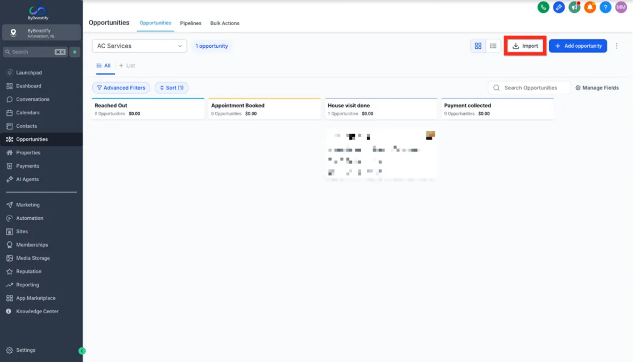Image resolution: width=644 pixels, height=362 pixels.
Task: Open Knowledge Center in the sidebar
Action: coord(41,312)
